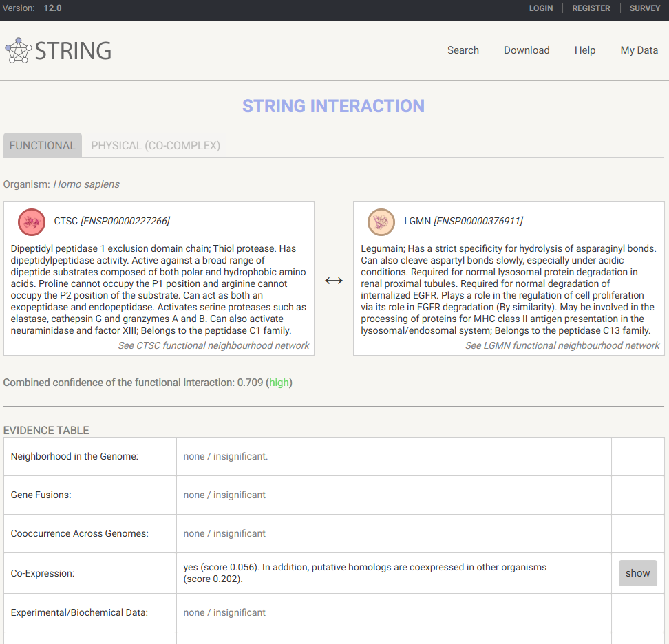Viewport: 669px width, 644px height.
Task: Click the Homo sapiens organism link
Action: point(86,184)
